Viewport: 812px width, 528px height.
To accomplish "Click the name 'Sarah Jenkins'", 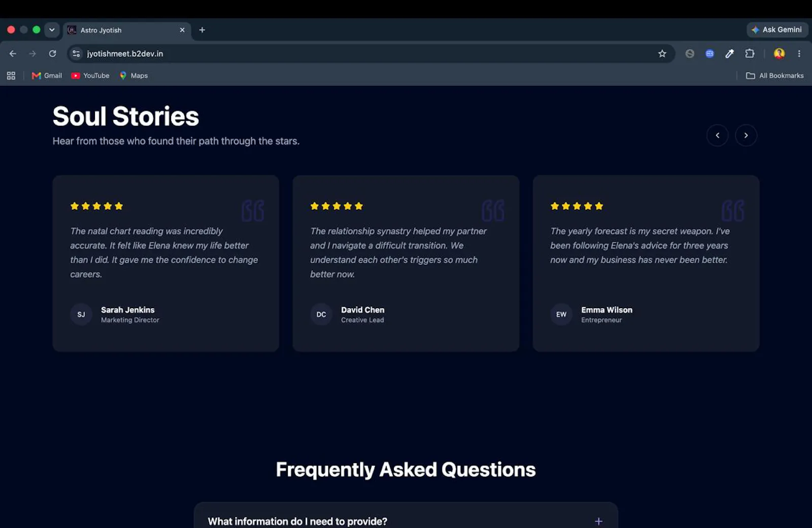I will pos(128,310).
